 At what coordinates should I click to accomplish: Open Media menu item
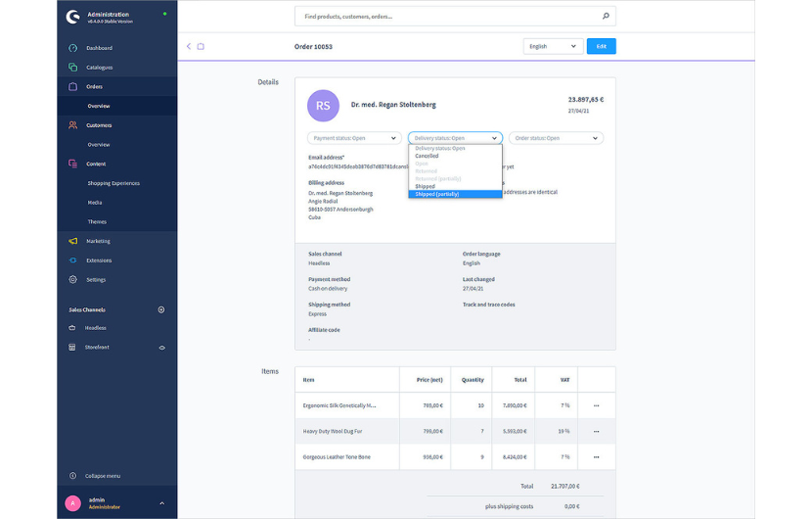click(95, 202)
